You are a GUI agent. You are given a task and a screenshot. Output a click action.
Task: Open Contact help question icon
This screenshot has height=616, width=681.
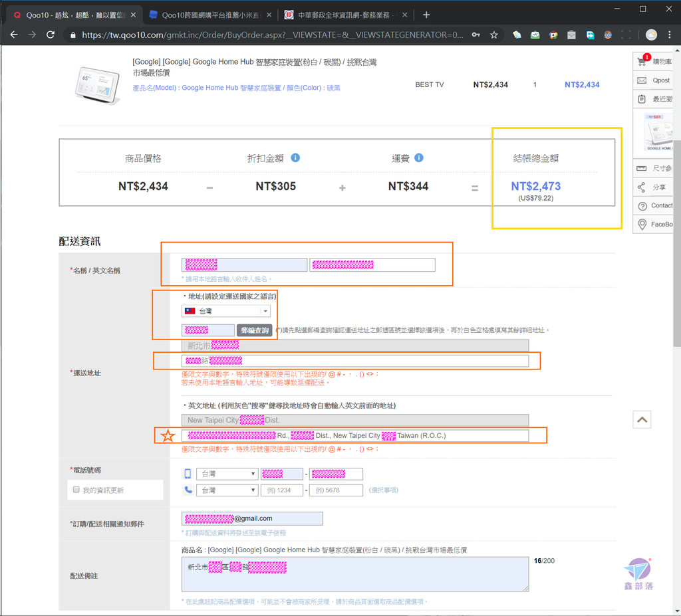click(642, 206)
